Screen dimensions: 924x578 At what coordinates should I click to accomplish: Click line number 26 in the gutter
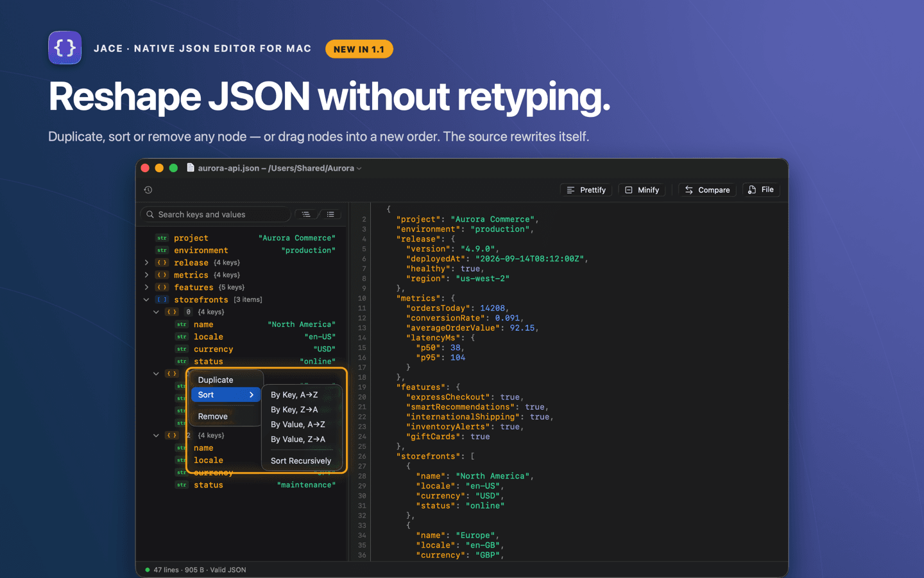(362, 457)
